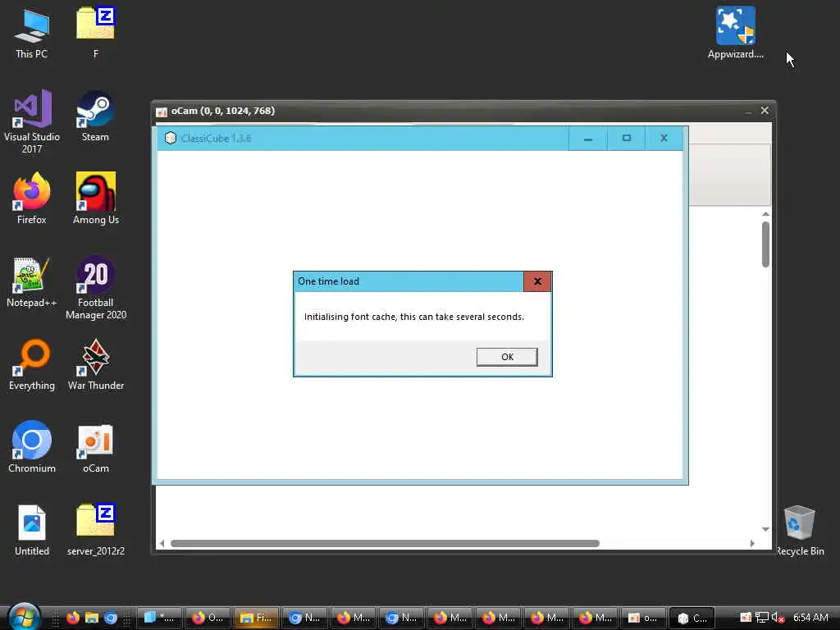840x630 pixels.
Task: Open File Explorer from the quick launch bar
Action: tap(92, 618)
